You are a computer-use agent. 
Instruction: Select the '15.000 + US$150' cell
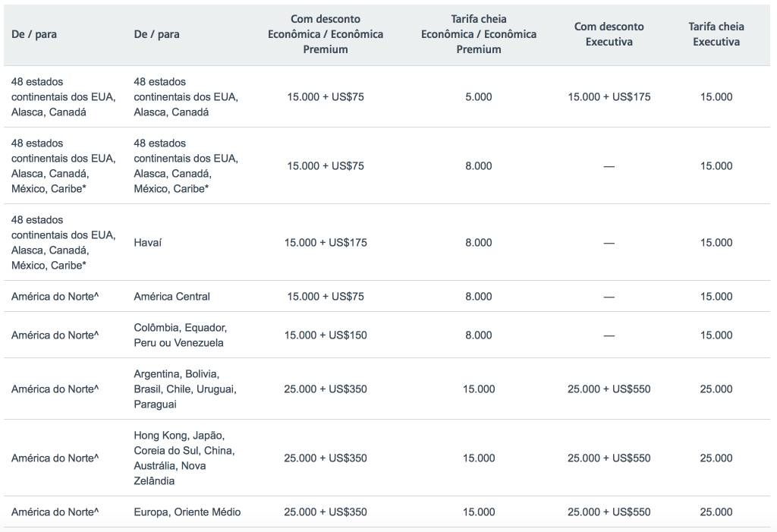pos(325,335)
